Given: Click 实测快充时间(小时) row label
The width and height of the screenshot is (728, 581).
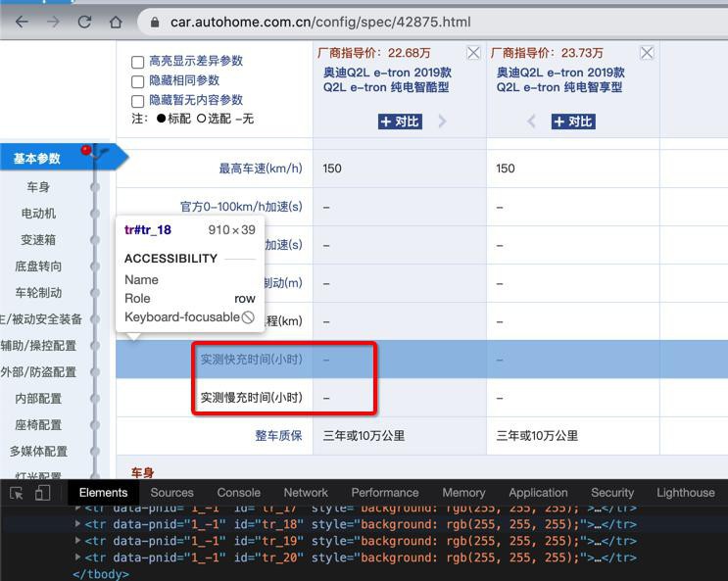Looking at the screenshot, I should tap(251, 360).
